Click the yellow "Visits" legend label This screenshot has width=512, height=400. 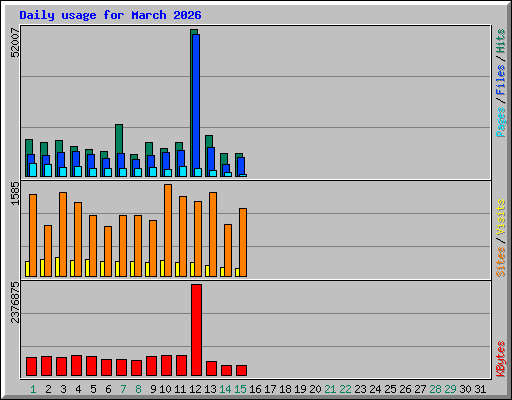[x=501, y=217]
